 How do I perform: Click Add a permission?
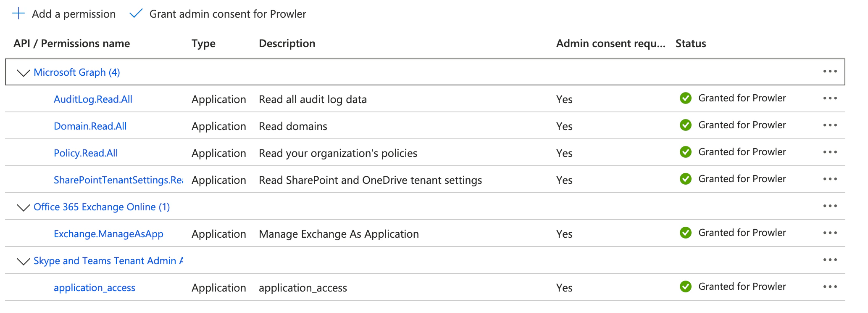point(73,14)
